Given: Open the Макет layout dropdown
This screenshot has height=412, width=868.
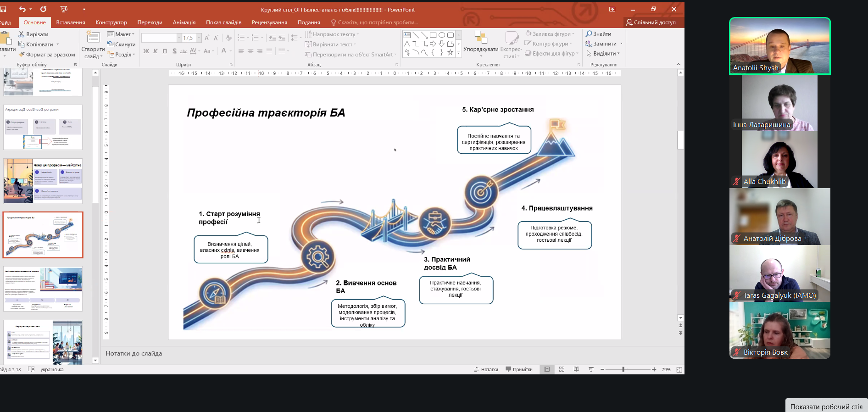Looking at the screenshot, I should coord(121,34).
